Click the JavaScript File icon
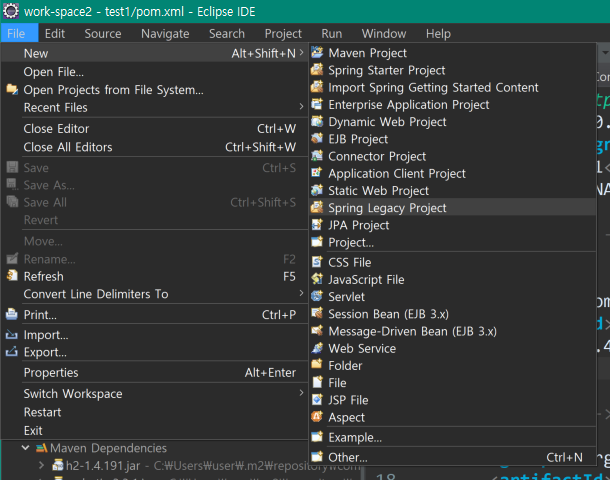 pyautogui.click(x=317, y=279)
